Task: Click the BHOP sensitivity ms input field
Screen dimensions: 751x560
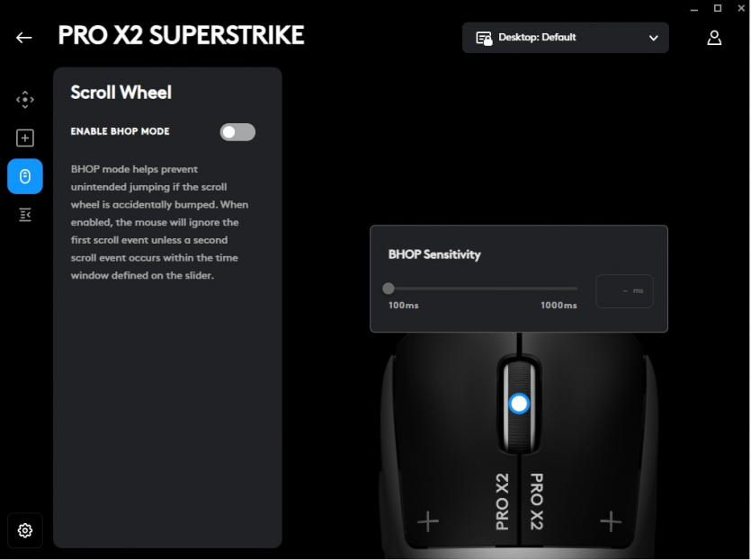Action: point(624,291)
